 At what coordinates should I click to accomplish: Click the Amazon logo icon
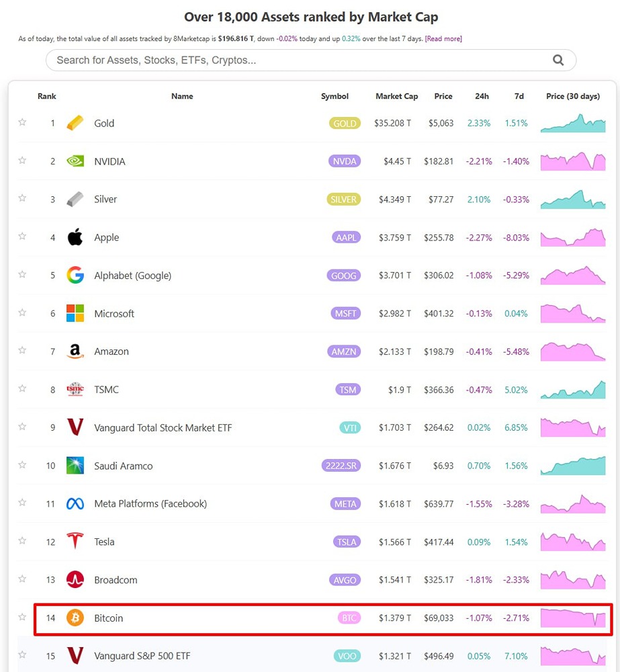(75, 351)
